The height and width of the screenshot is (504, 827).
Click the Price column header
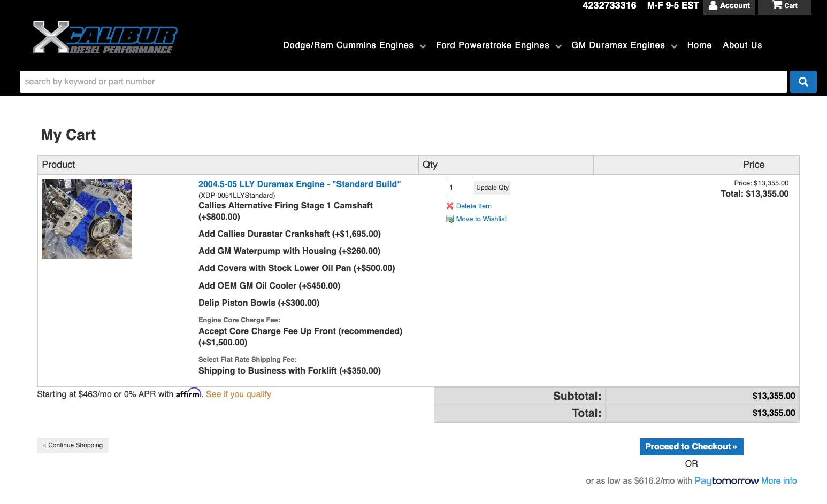[x=754, y=165]
